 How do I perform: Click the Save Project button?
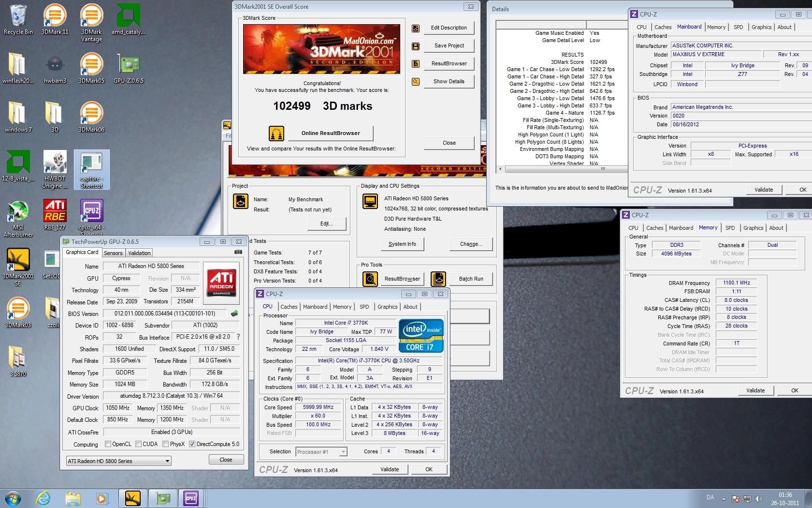point(449,45)
